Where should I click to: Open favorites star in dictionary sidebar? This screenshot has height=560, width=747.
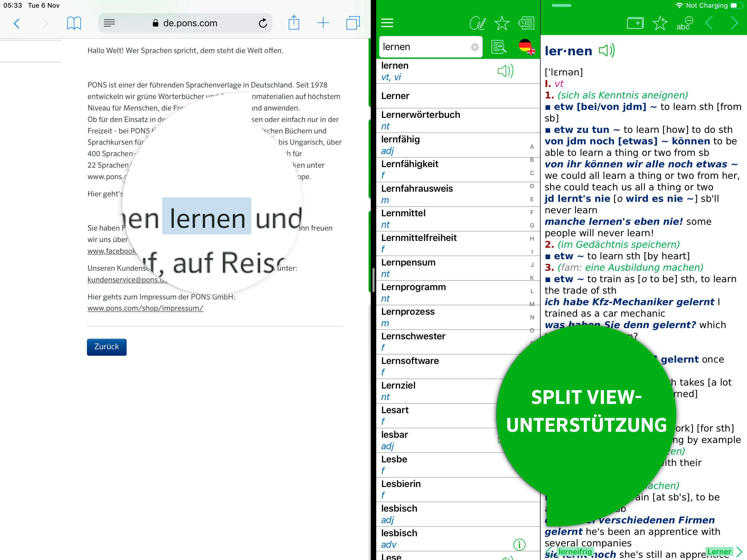[502, 23]
